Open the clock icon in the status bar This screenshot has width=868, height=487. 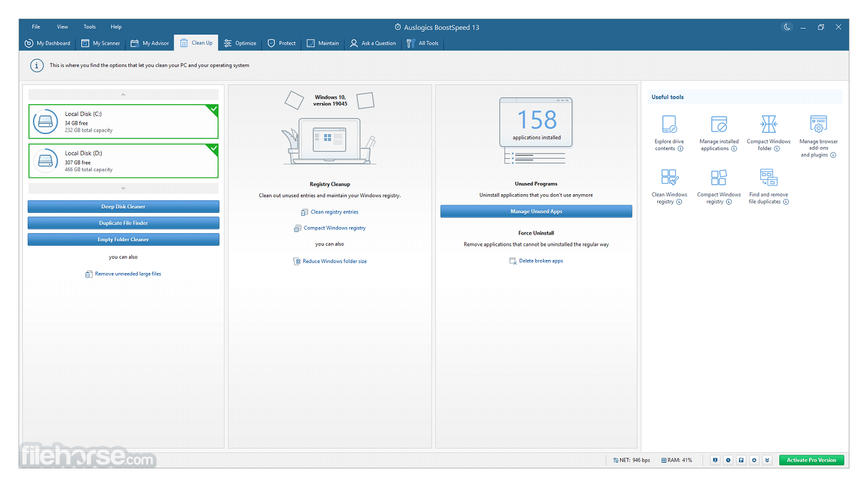(728, 460)
